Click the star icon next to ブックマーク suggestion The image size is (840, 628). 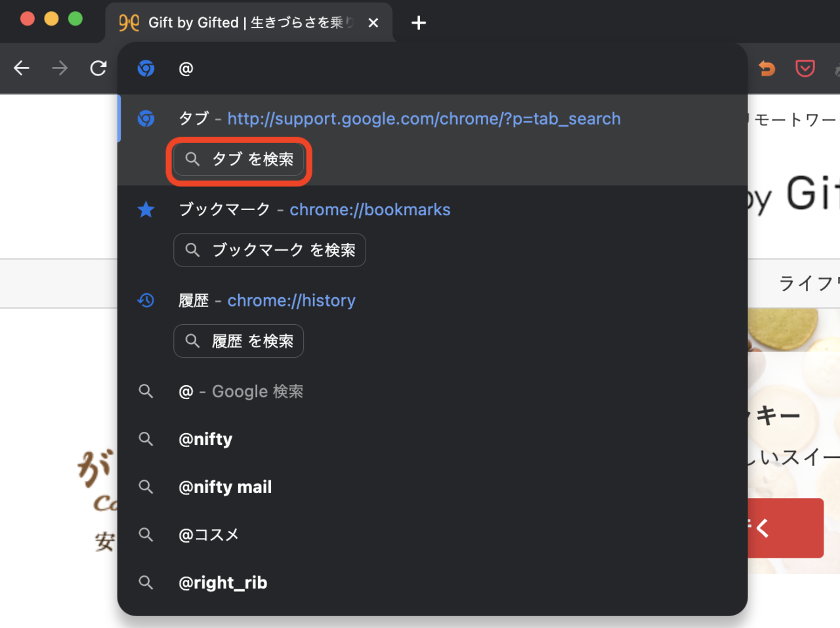point(146,209)
